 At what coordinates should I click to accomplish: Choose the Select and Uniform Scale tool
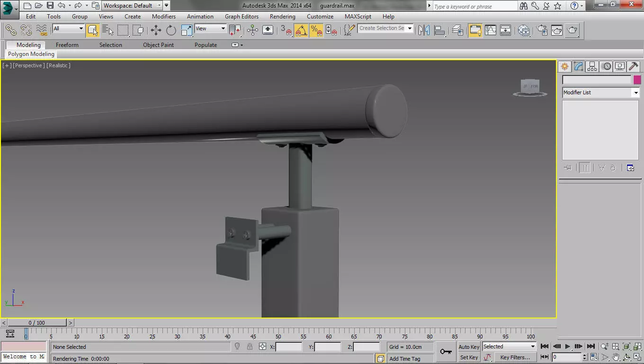pos(187,30)
